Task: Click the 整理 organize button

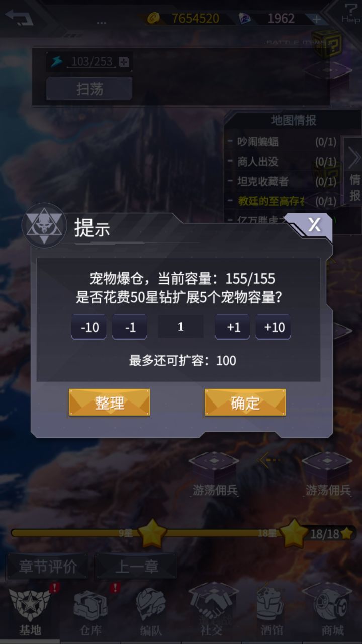Action: [x=110, y=403]
